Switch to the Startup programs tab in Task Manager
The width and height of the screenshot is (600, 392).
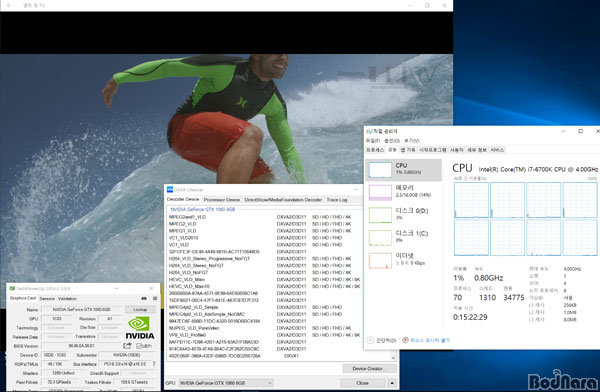tap(433, 150)
